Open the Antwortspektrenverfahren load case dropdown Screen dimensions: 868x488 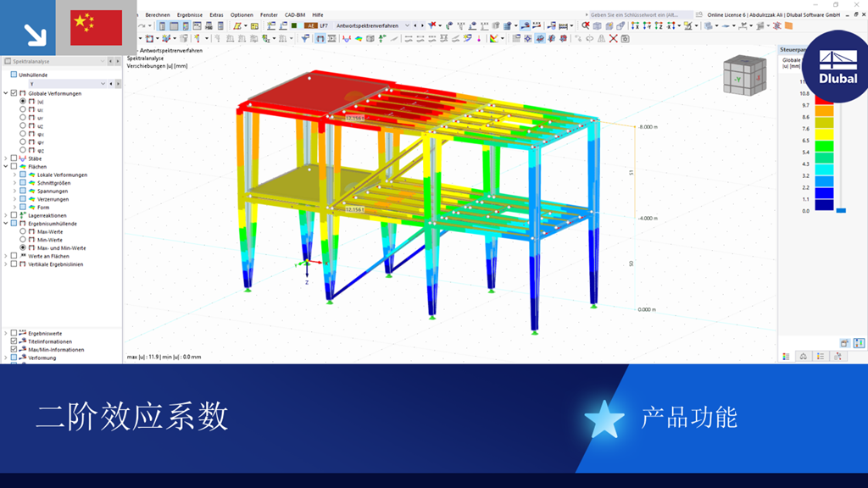(x=407, y=25)
